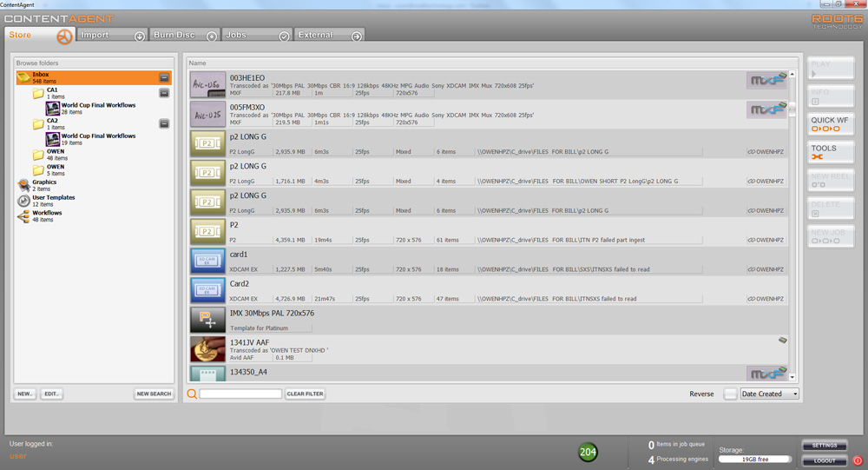This screenshot has height=470, width=868.
Task: Switch to the Import tab
Action: click(112, 35)
